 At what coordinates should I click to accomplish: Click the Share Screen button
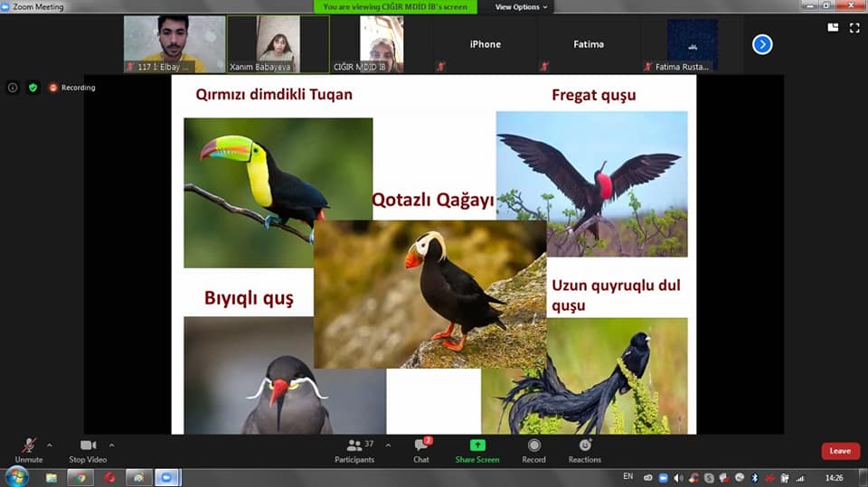[476, 449]
